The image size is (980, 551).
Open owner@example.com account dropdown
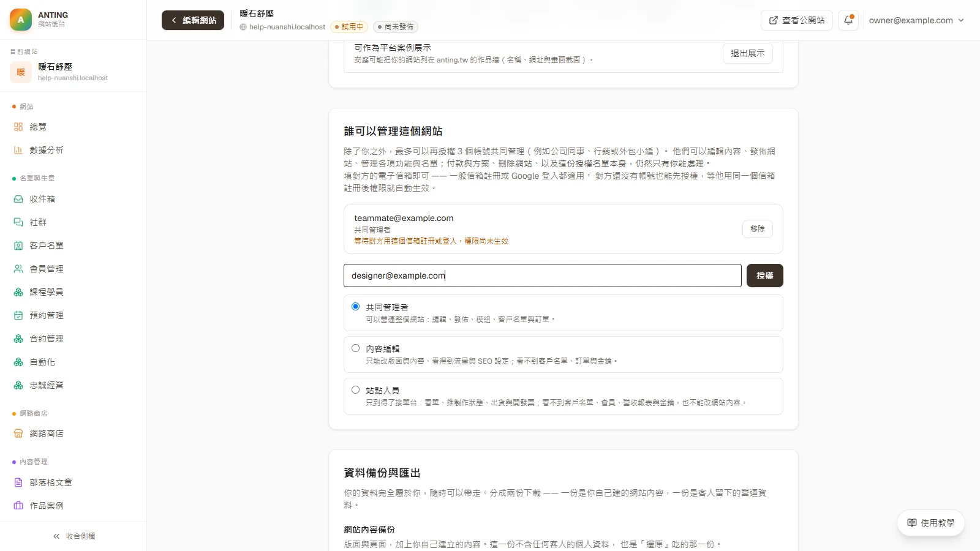[916, 20]
